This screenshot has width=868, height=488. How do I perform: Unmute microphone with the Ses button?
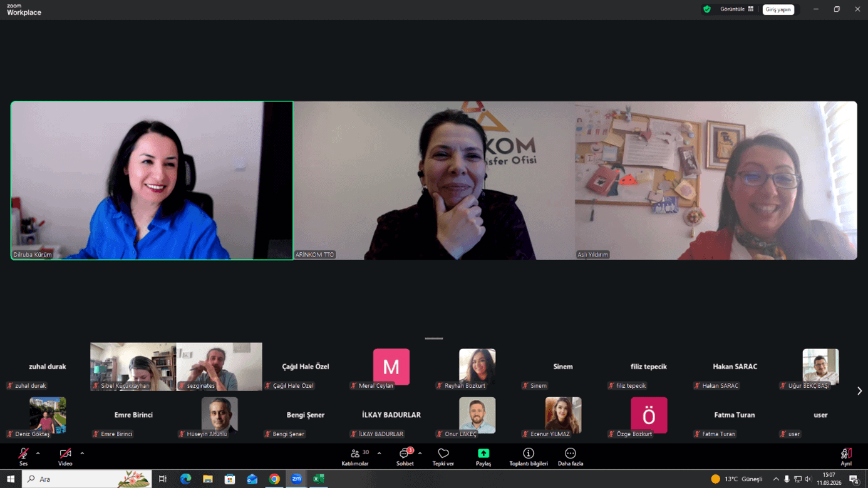[23, 455]
